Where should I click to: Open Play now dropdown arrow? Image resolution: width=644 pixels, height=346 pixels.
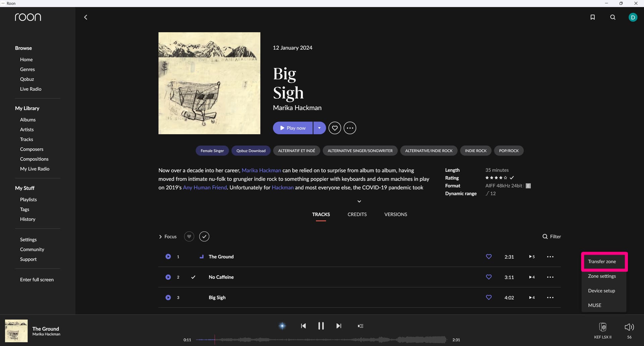click(x=319, y=128)
